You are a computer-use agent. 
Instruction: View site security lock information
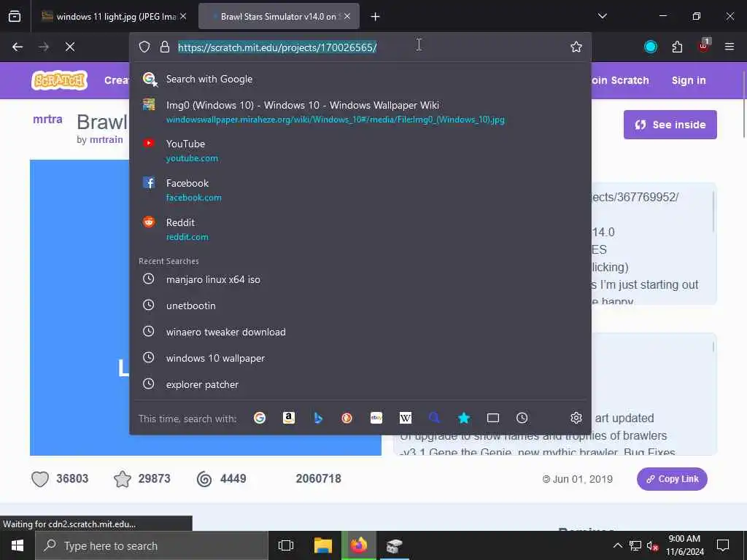click(x=165, y=47)
